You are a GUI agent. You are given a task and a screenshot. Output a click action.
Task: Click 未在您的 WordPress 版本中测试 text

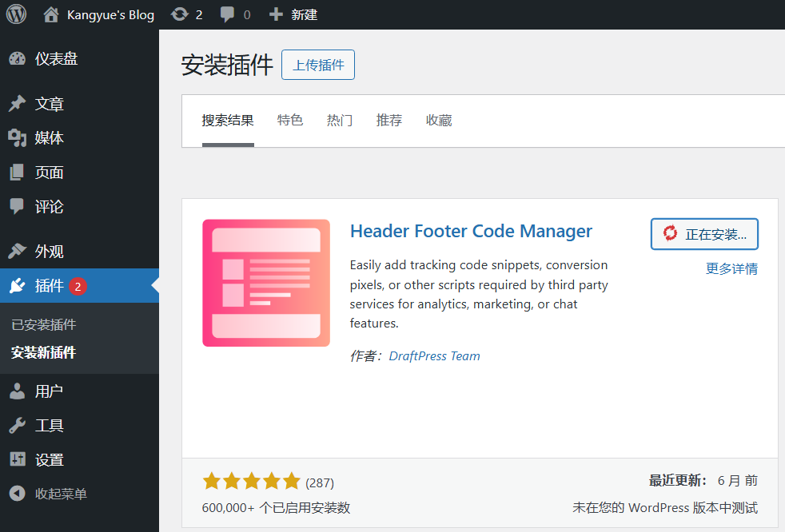coord(665,507)
